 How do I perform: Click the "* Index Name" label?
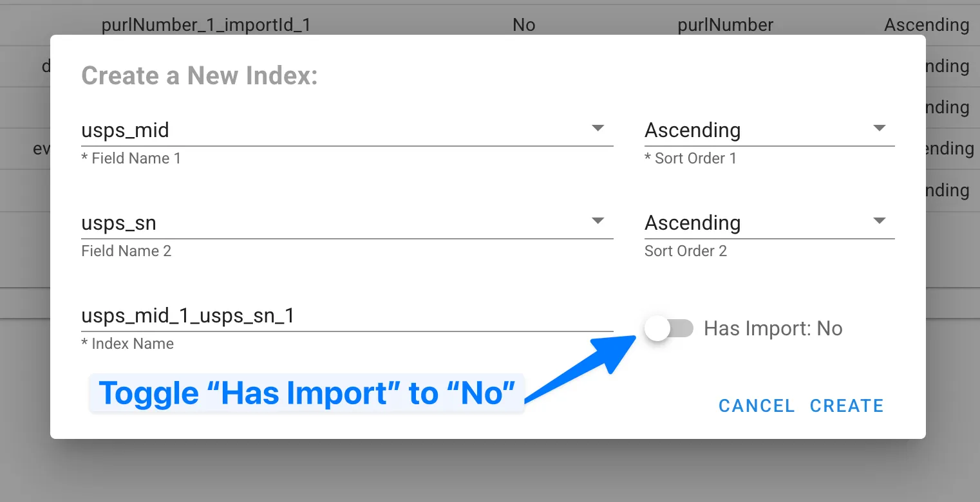click(x=127, y=344)
